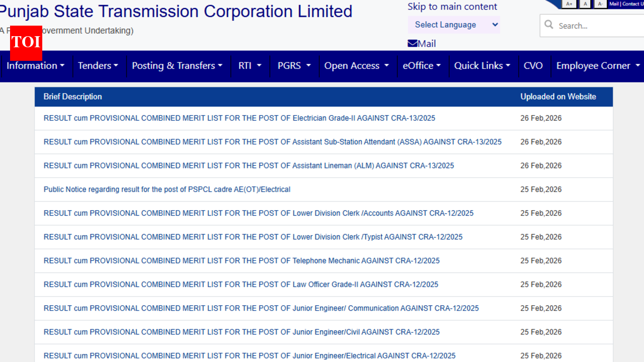Open the Select Language dropdown
Screen dimensions: 644x362
[x=453, y=25]
